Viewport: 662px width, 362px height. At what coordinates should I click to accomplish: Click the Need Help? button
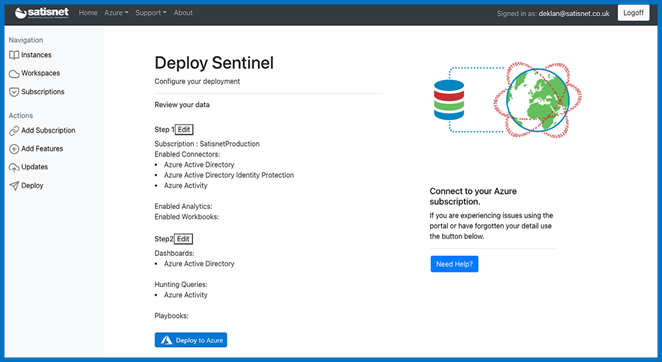(x=454, y=264)
